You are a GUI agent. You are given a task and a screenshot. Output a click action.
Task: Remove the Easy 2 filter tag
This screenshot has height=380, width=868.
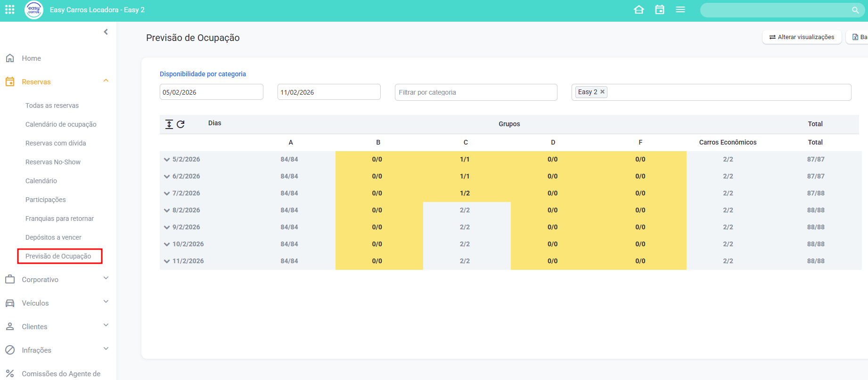tap(602, 92)
